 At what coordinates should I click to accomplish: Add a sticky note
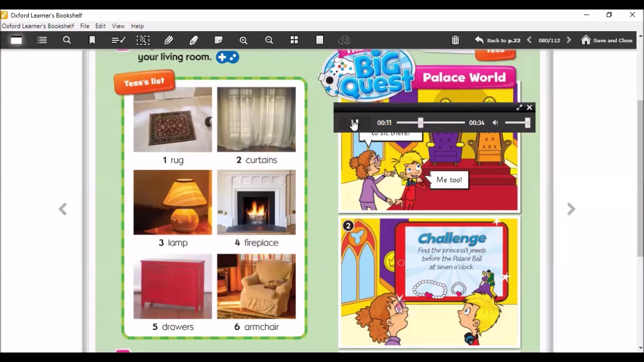coord(218,40)
